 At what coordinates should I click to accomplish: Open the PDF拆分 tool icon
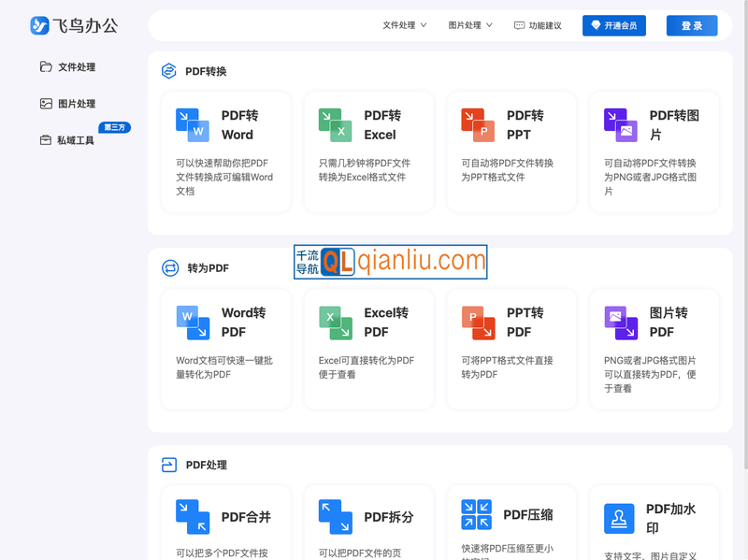tap(336, 516)
